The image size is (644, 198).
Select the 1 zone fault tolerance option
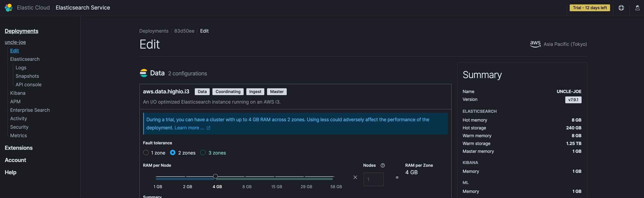146,153
